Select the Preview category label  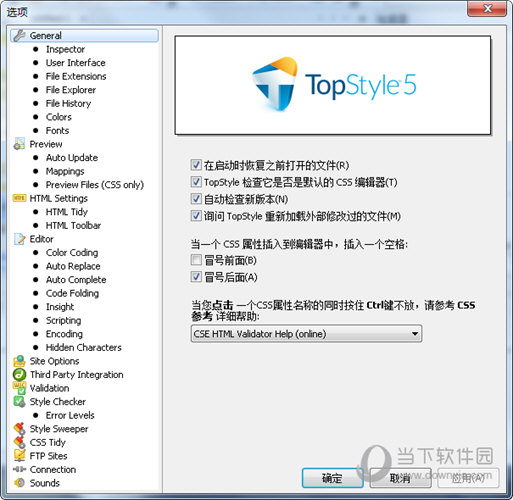pos(46,144)
